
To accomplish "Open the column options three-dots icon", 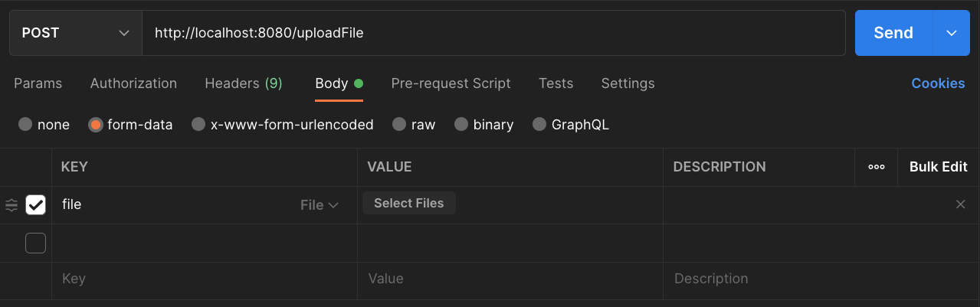I will [x=877, y=167].
